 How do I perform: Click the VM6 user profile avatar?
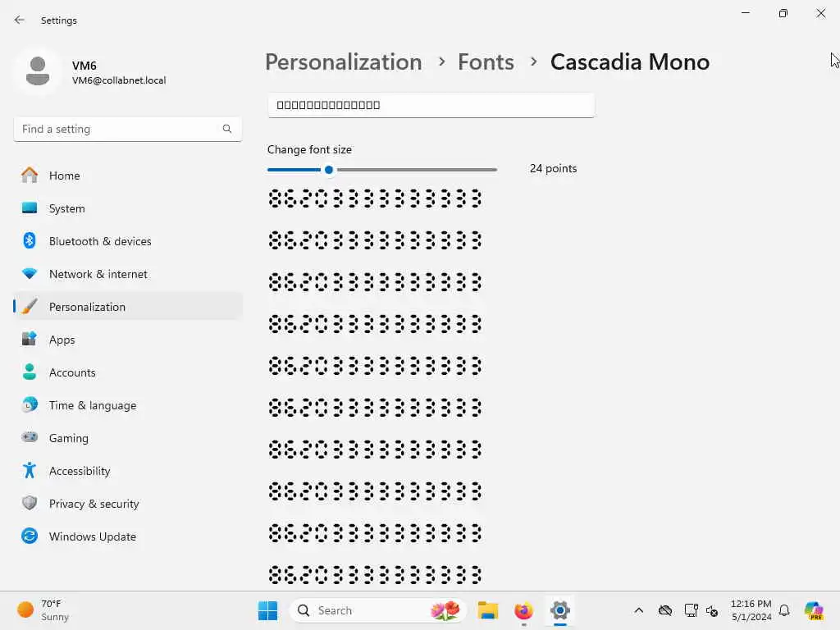point(38,71)
